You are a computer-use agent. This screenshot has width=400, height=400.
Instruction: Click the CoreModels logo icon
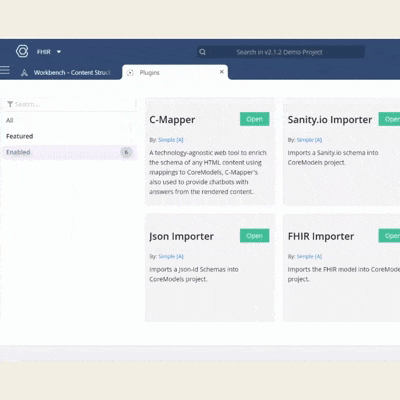[22, 52]
